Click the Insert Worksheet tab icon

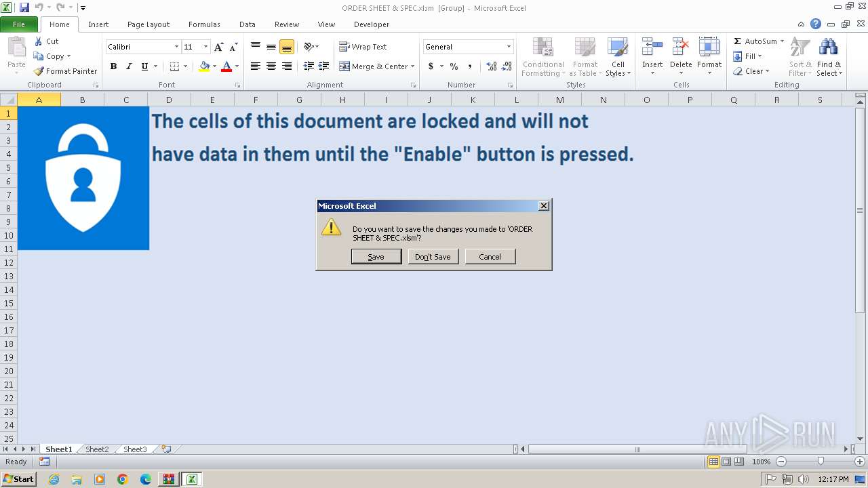point(166,449)
